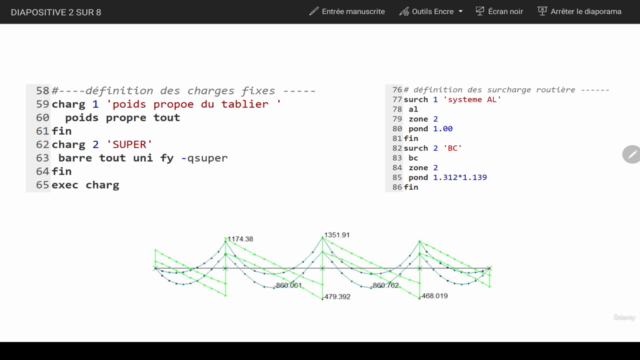
Task: Click the line 'barre tout uni fy -qsuper'
Action: pyautogui.click(x=143, y=158)
